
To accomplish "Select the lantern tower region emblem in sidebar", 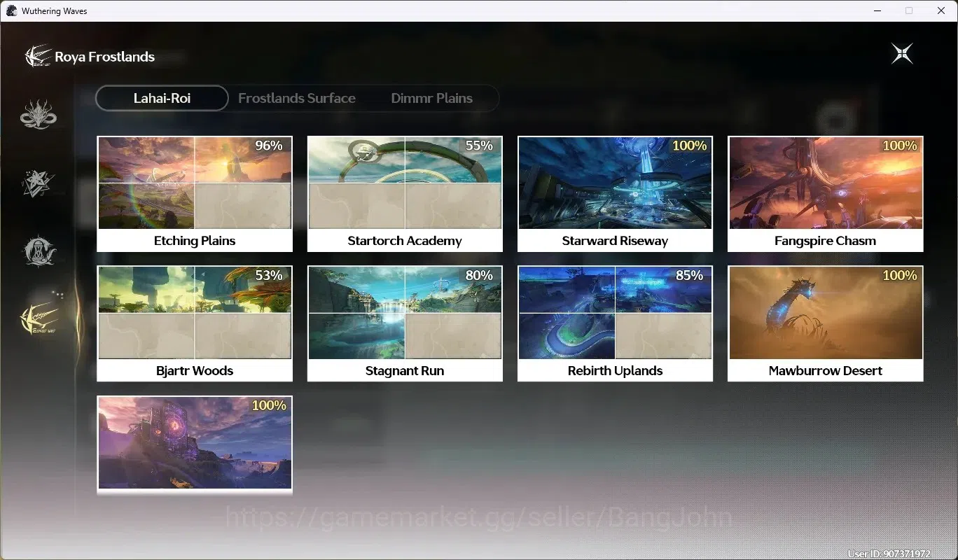I will tap(39, 251).
